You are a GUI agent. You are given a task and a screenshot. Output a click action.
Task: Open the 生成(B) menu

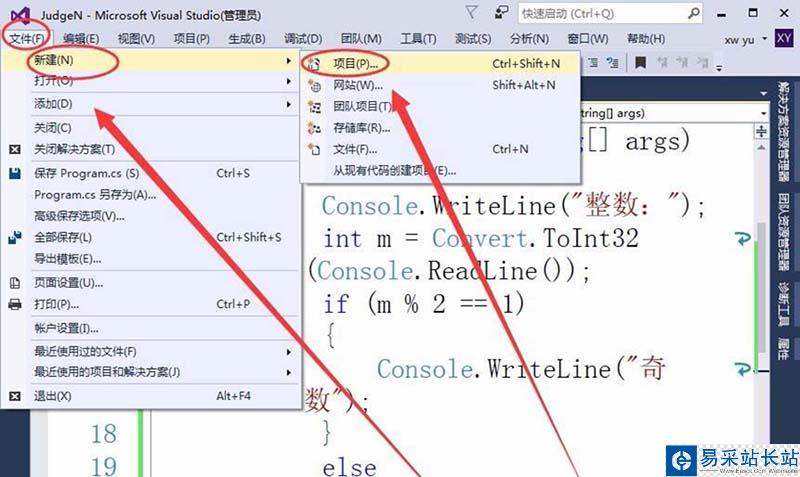coord(246,39)
